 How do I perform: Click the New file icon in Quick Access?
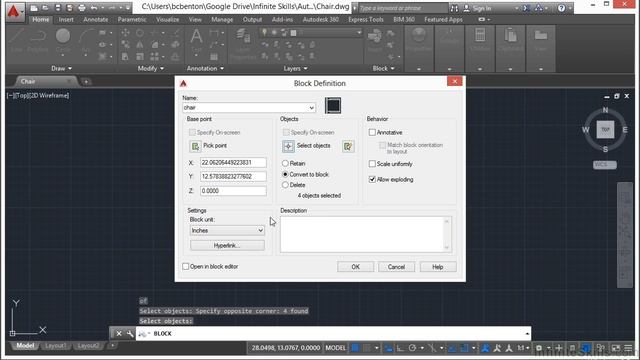34,8
